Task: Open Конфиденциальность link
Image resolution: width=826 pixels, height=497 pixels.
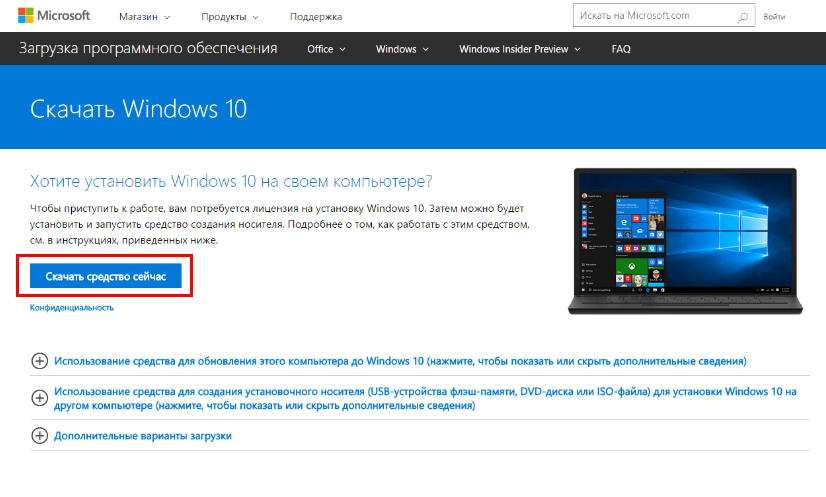Action: pos(72,308)
